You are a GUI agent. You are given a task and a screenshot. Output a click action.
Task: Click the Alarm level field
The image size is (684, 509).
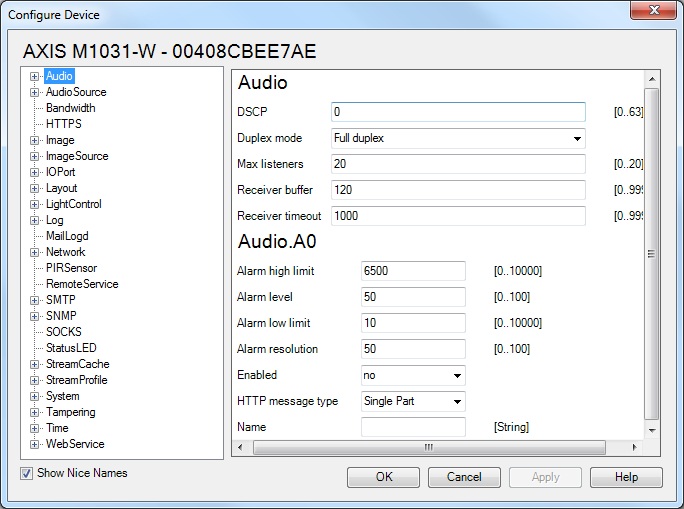tap(413, 297)
